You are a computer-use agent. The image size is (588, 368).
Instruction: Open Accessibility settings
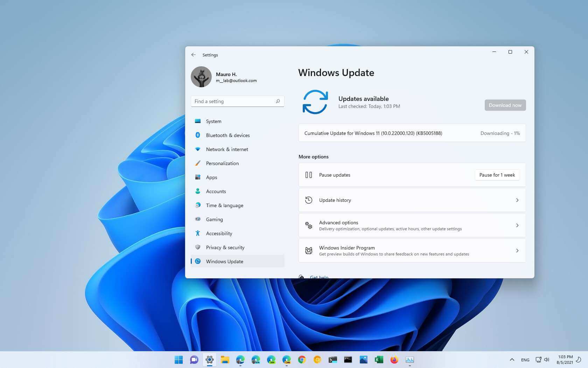click(x=219, y=233)
